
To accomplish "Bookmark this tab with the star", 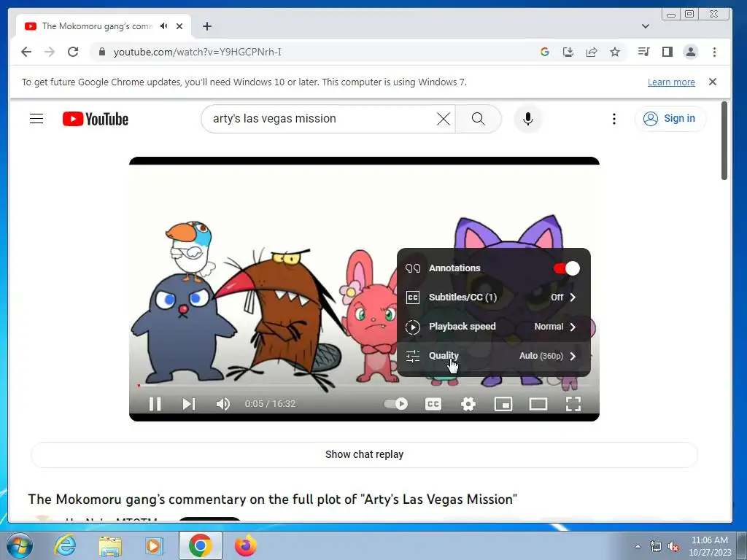I will 615,52.
